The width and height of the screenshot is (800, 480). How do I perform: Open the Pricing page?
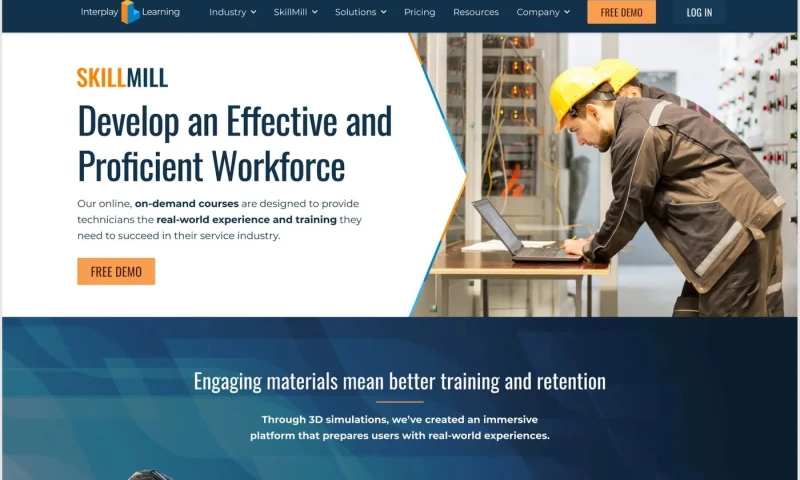[x=419, y=12]
